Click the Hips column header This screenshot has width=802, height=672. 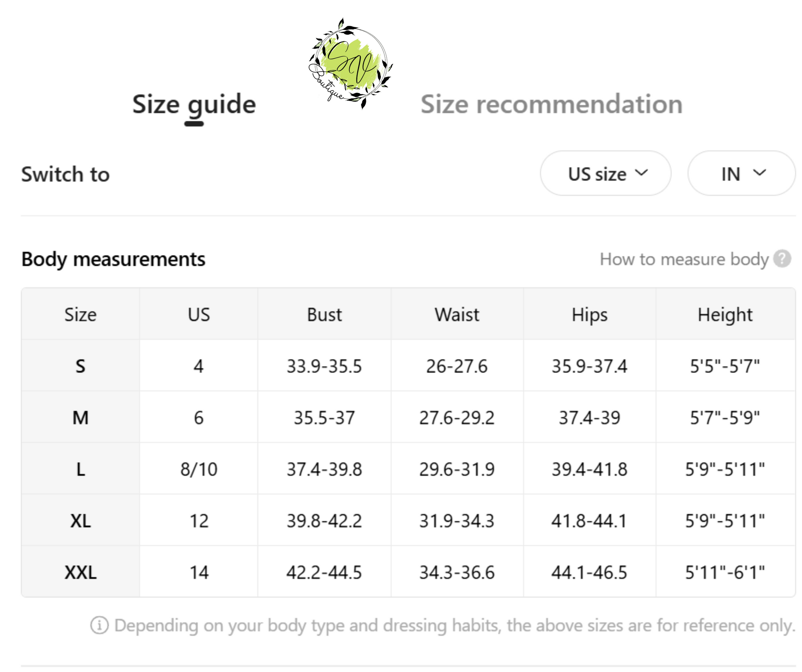coord(590,315)
